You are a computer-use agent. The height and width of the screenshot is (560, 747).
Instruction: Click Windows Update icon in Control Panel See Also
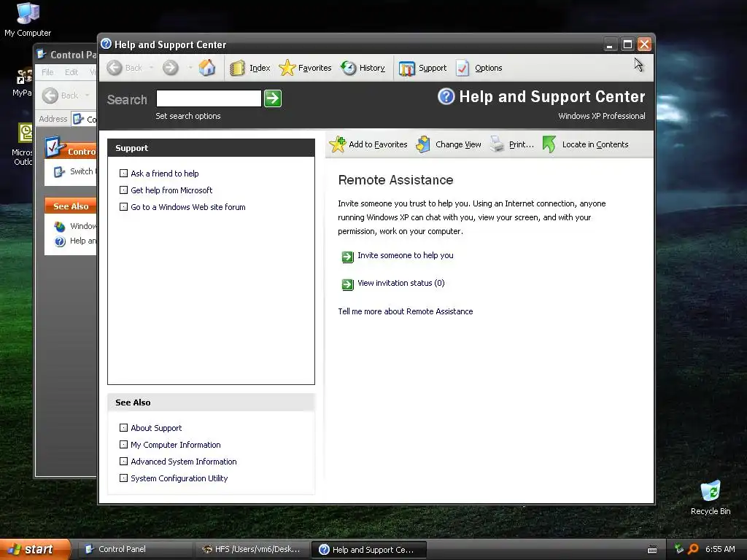[60, 226]
